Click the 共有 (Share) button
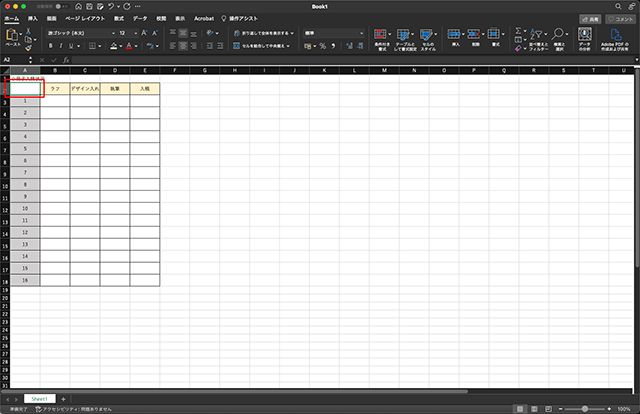The image size is (640, 414). pyautogui.click(x=590, y=18)
